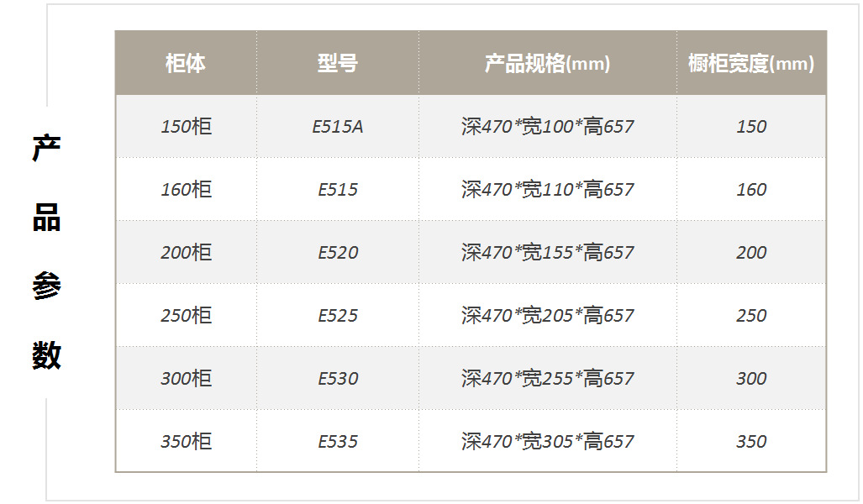Select the 160柜 cell
This screenshot has width=863, height=504.
pyautogui.click(x=186, y=190)
